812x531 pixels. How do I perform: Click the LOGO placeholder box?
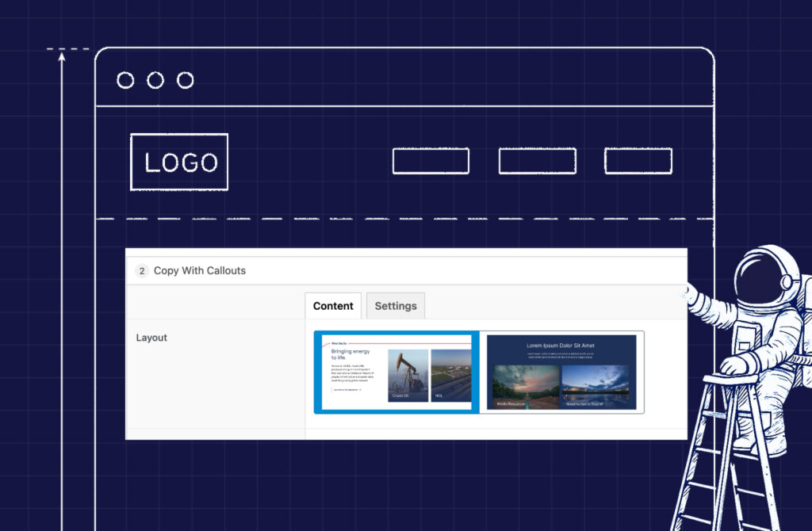(x=179, y=162)
